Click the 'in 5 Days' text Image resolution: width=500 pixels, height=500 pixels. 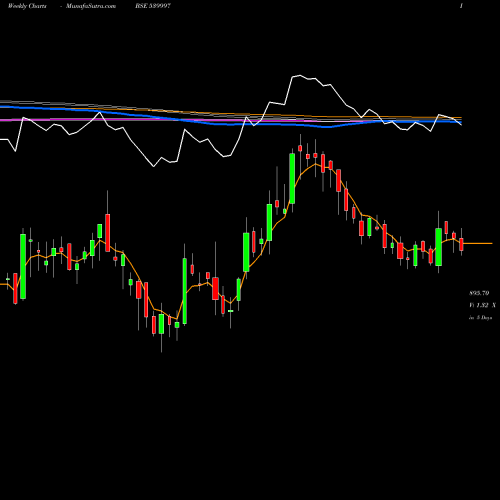[480, 318]
